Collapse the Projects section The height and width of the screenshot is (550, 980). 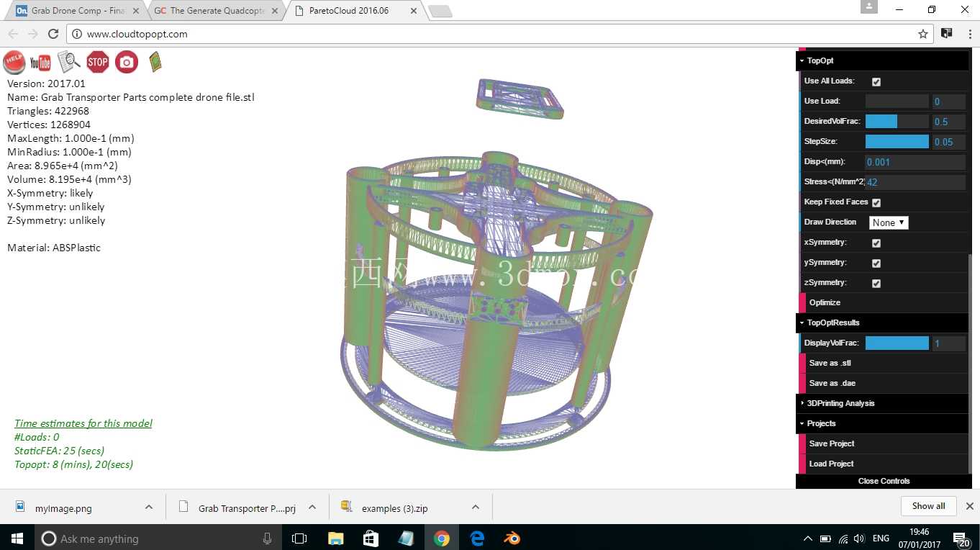pos(884,423)
